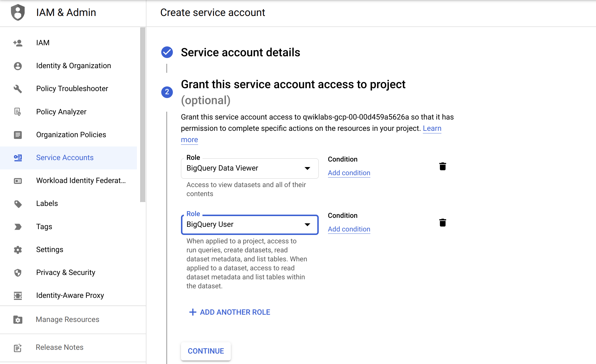Click the Identity & Organization icon
Viewport: 596px width, 364px height.
tap(17, 66)
